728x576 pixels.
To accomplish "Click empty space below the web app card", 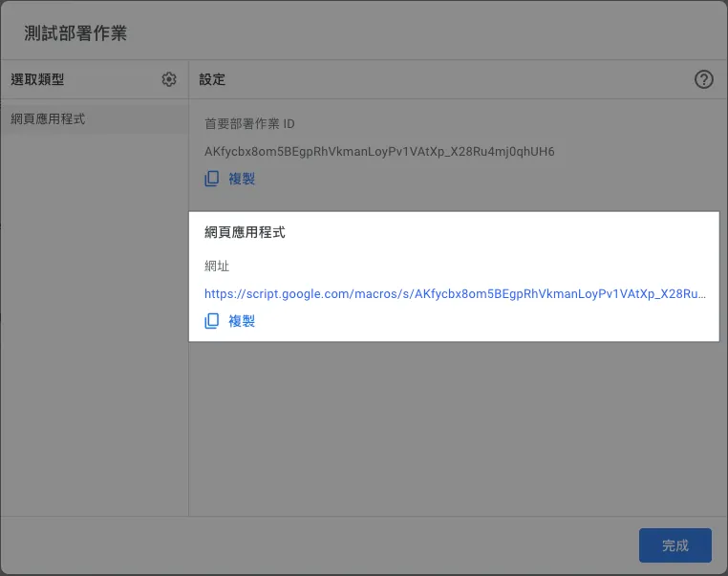I will coord(454,430).
